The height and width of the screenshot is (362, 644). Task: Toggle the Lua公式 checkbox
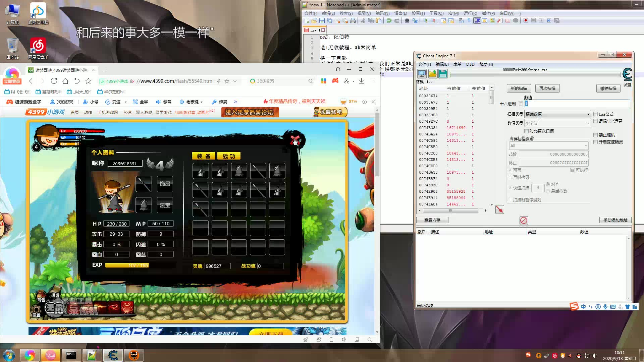coord(596,114)
